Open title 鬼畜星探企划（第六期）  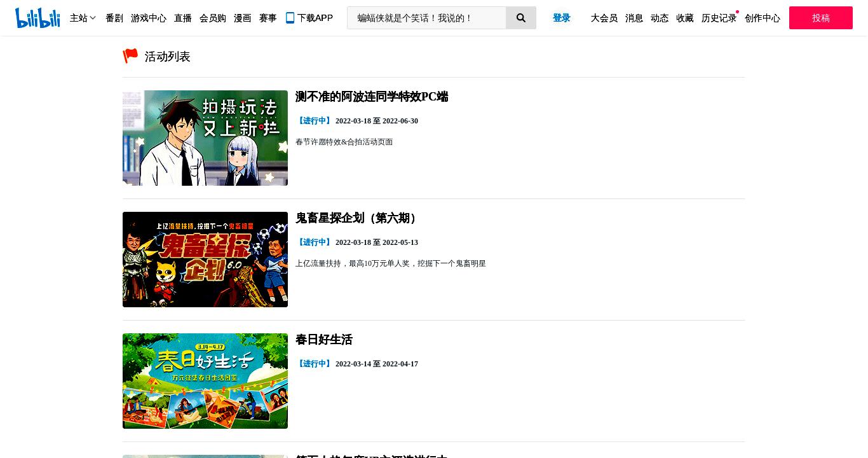[x=358, y=218]
